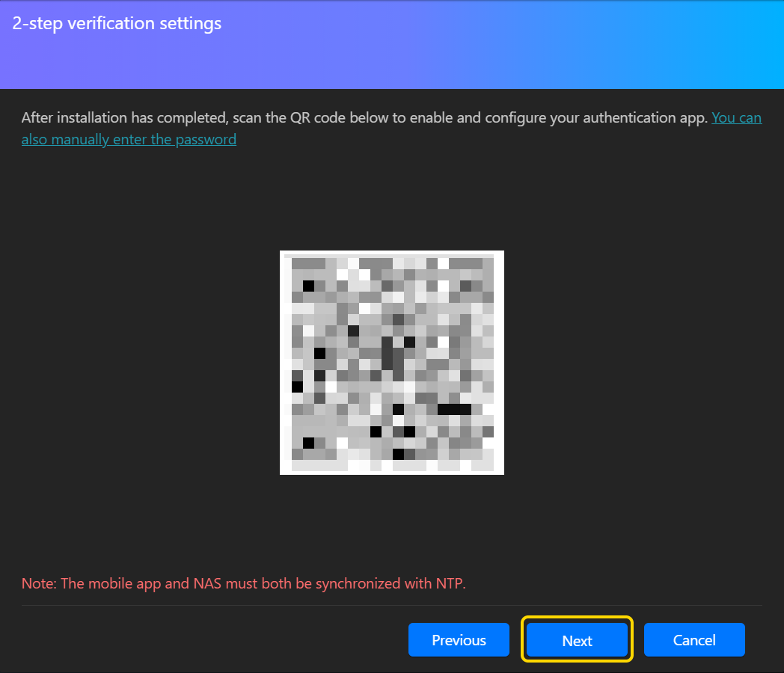Image resolution: width=784 pixels, height=673 pixels.
Task: Cancel the 2-step verification setup
Action: [694, 639]
